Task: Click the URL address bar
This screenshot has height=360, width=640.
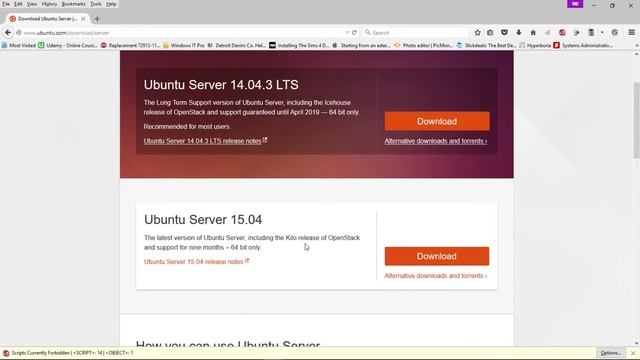Action: [184, 33]
